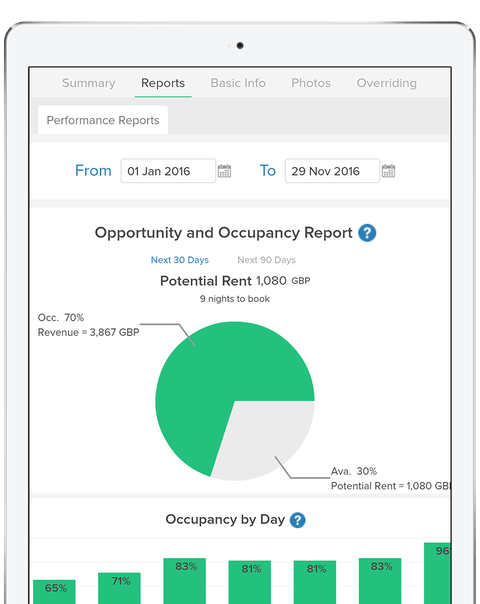Image resolution: width=480 pixels, height=604 pixels.
Task: Click the '9 nights to book' text
Action: pyautogui.click(x=235, y=299)
